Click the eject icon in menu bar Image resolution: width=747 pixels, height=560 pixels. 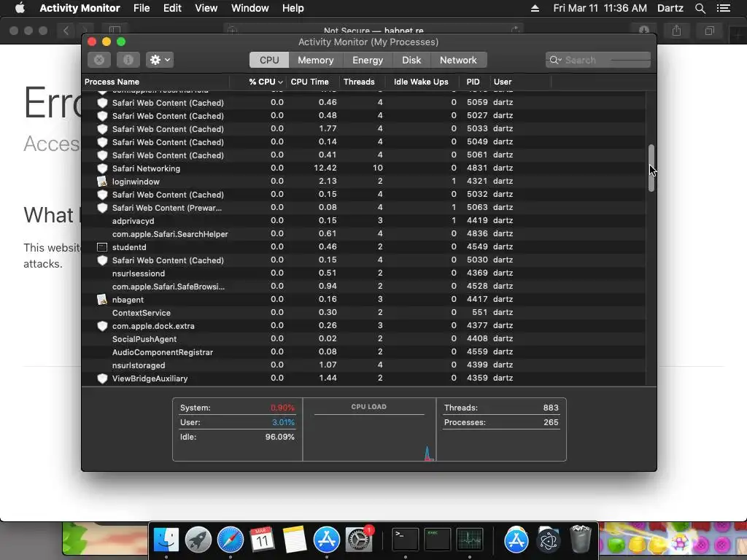(x=535, y=8)
